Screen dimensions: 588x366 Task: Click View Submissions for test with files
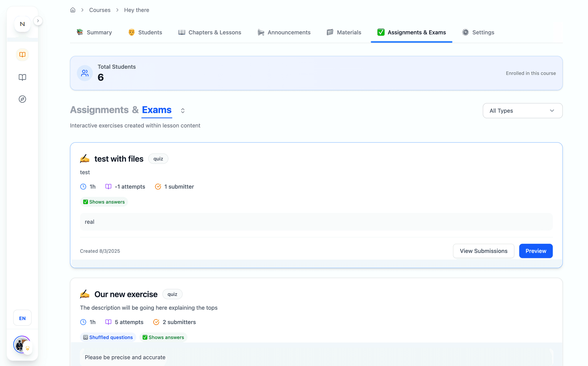click(x=483, y=251)
